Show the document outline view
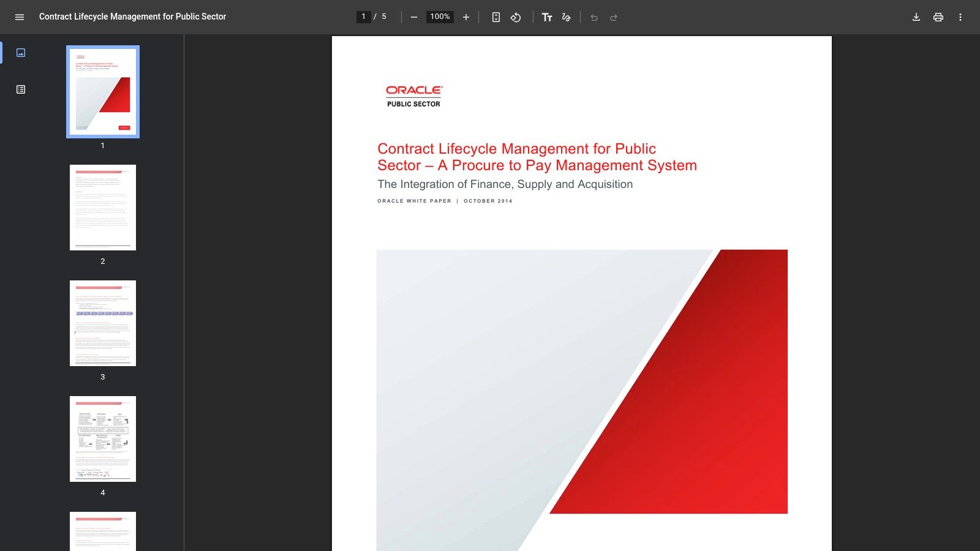The image size is (980, 551). coord(21,89)
